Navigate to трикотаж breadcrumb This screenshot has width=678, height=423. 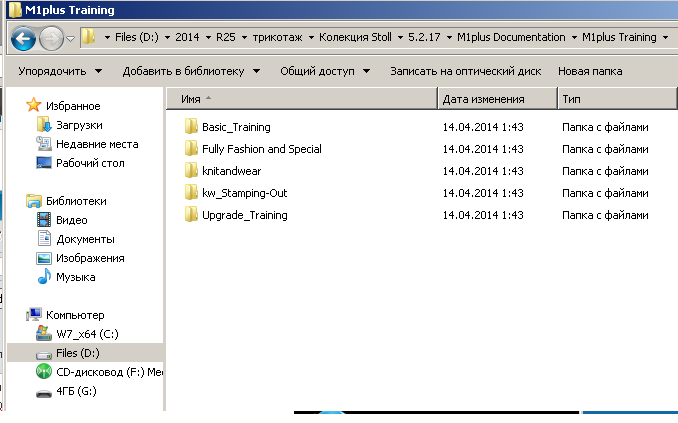click(x=278, y=37)
